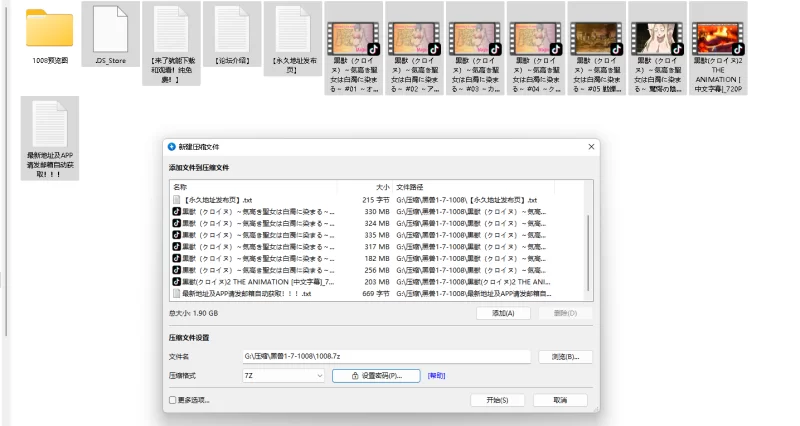Click the 669 字节 size cell
Viewport: 800px width, 426px height.
point(376,294)
